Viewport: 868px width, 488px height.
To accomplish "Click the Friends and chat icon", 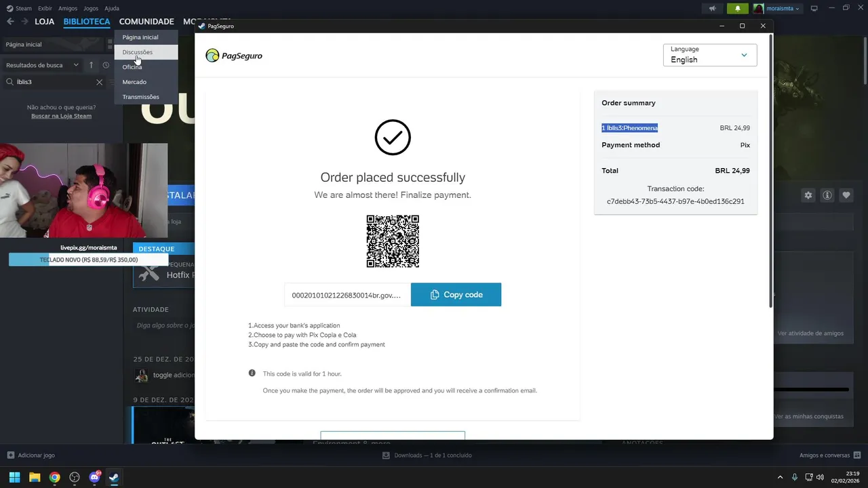I will 857,455.
